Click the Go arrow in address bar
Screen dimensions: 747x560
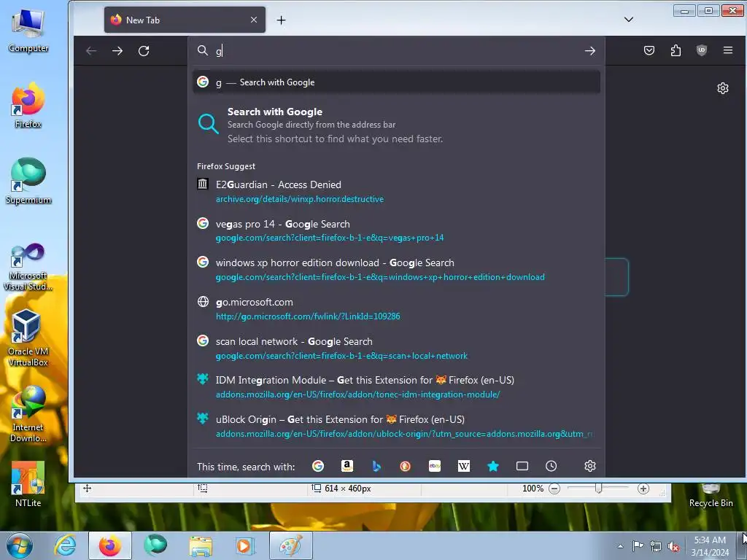(x=589, y=51)
